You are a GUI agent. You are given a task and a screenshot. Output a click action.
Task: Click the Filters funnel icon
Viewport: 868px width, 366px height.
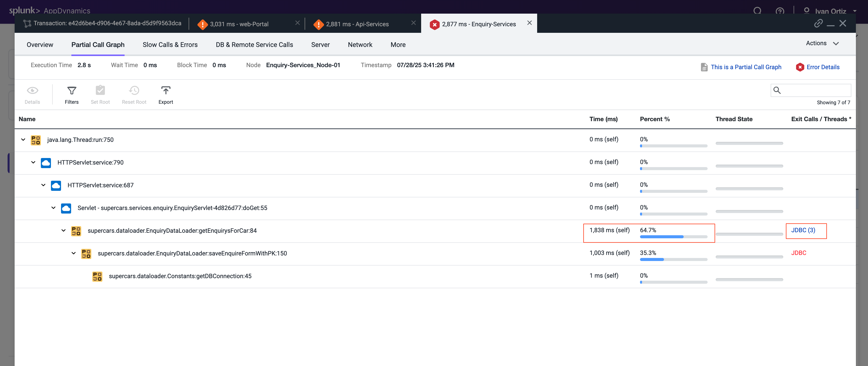pos(71,91)
